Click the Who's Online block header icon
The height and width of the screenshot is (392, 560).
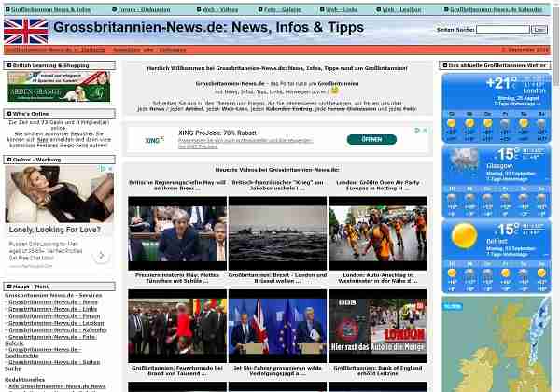tap(9, 114)
